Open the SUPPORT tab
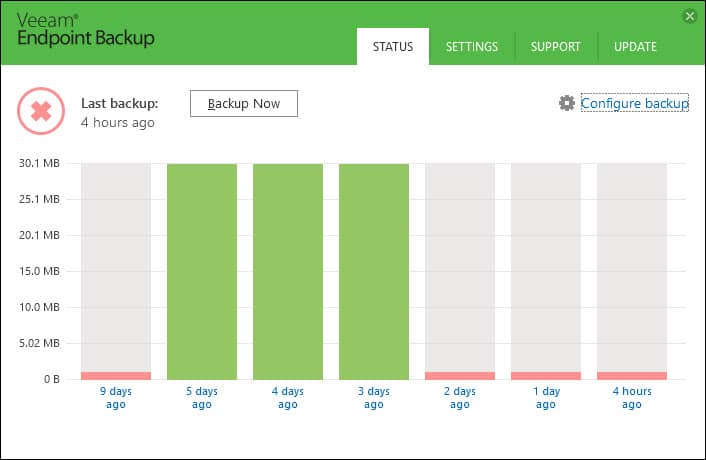706x460 pixels. click(555, 46)
